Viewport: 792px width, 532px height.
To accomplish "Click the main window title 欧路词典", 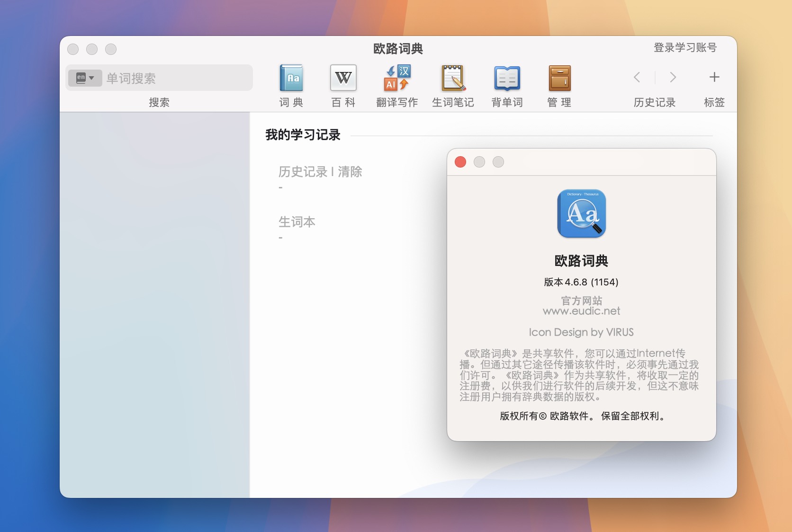I will [398, 48].
